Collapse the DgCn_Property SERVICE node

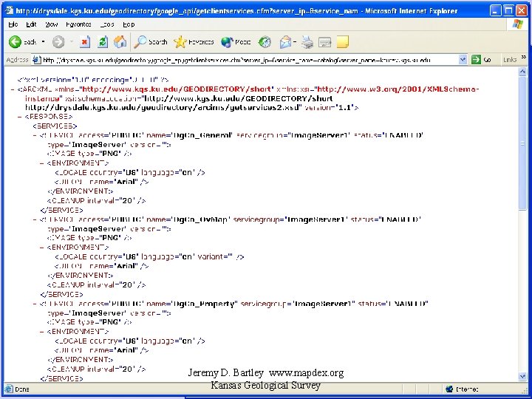point(35,304)
